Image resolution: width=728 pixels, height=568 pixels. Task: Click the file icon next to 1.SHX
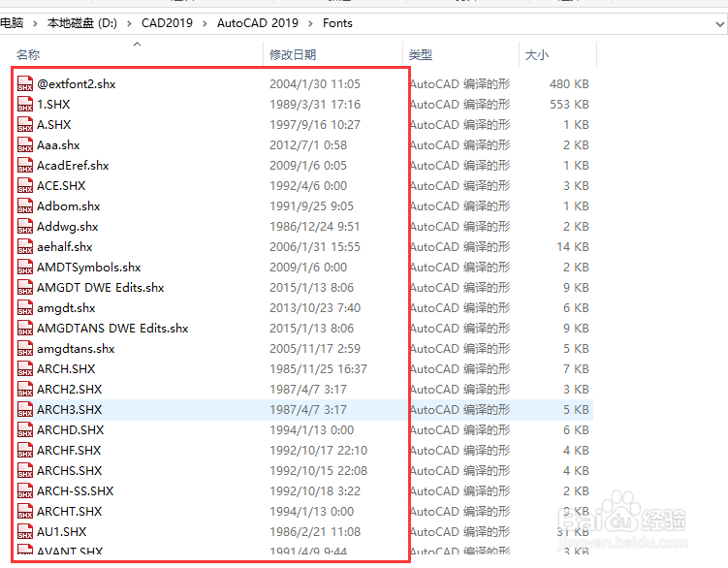pyautogui.click(x=25, y=104)
